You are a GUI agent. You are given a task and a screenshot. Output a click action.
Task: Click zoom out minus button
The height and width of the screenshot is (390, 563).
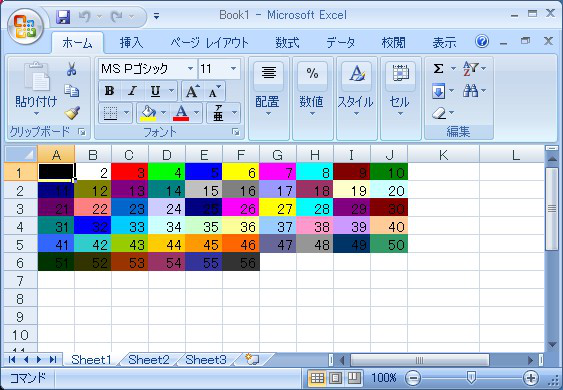click(413, 377)
